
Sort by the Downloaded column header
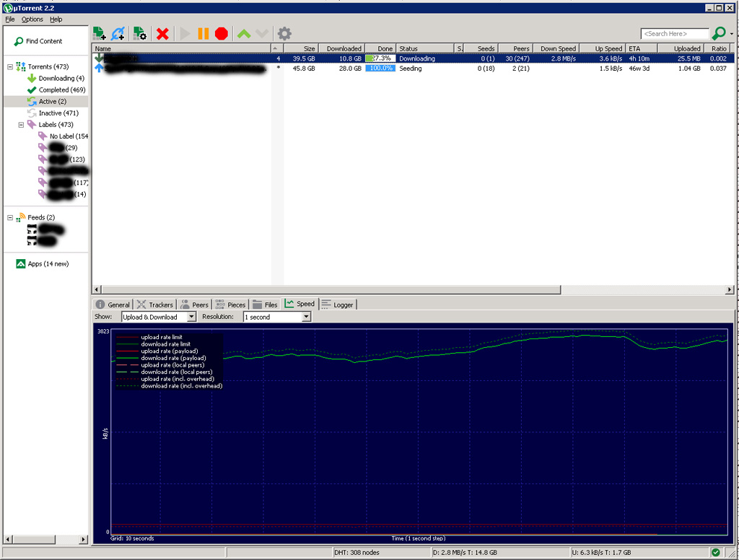tap(342, 48)
